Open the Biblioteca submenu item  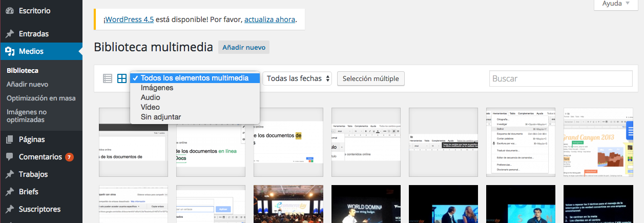[x=23, y=71]
